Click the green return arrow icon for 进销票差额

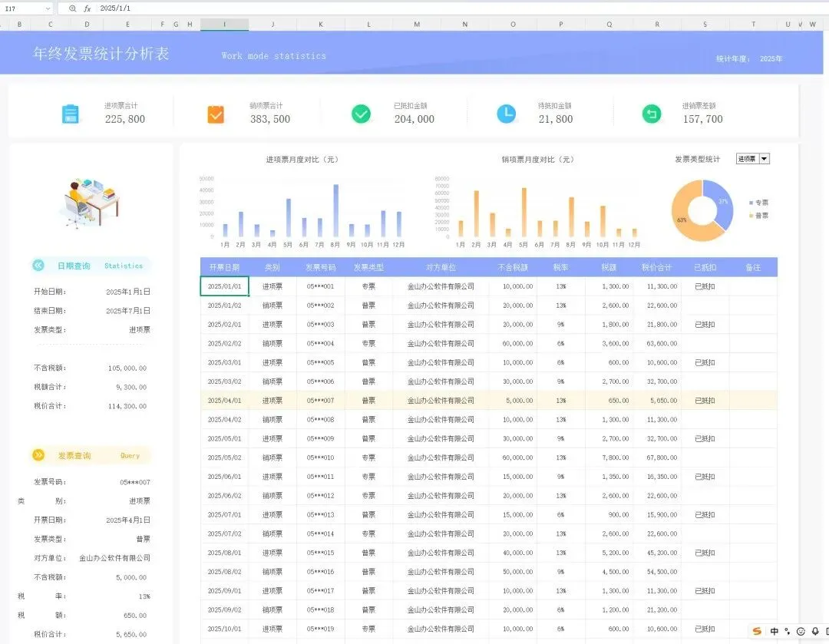pos(652,114)
